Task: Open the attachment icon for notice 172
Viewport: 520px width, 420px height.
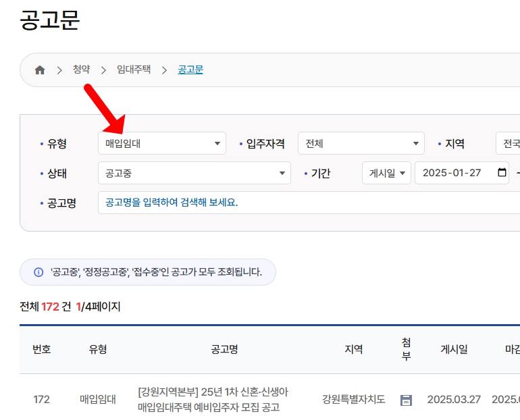Action: 406,400
